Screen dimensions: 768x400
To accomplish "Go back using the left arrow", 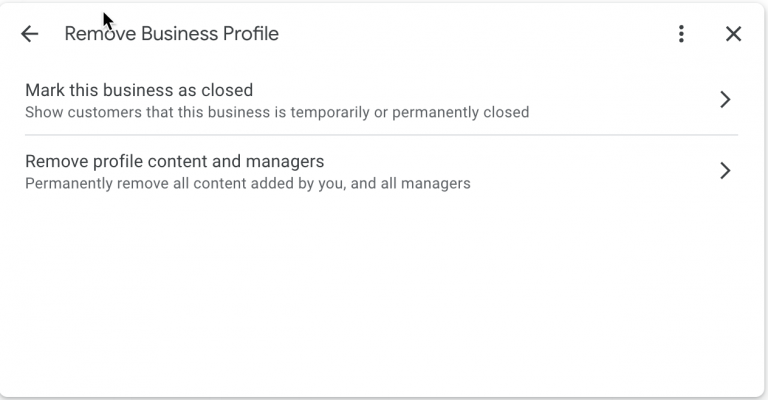I will (30, 34).
